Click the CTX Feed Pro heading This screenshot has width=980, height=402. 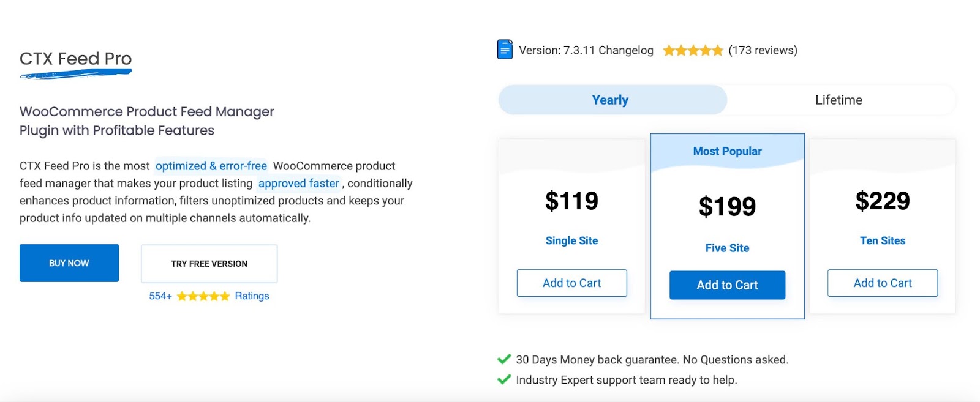point(75,59)
